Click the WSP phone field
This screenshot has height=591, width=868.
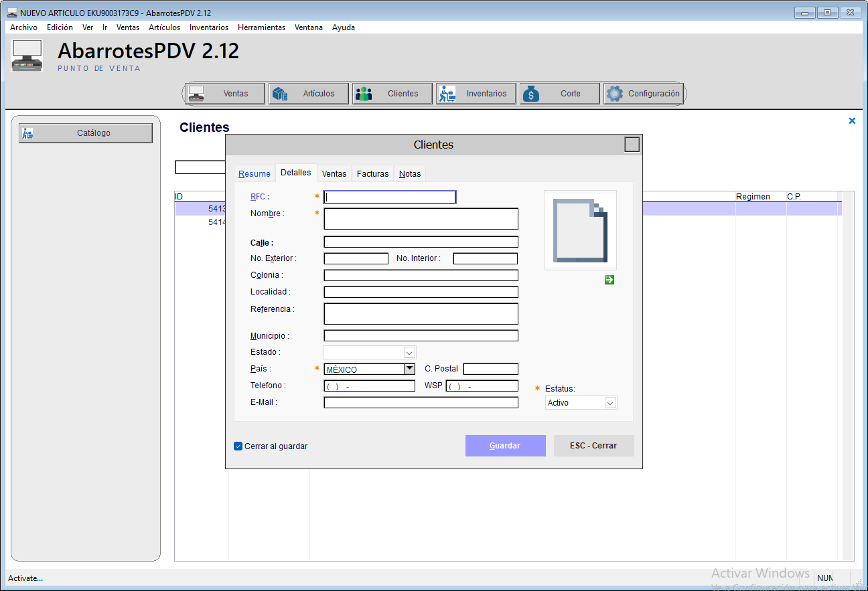[482, 386]
